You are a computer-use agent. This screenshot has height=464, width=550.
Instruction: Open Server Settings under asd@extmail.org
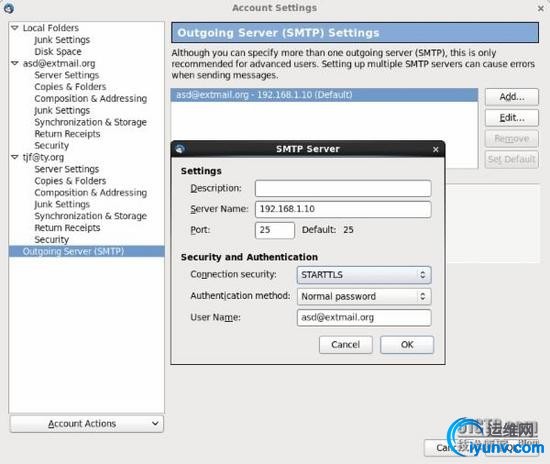point(67,75)
